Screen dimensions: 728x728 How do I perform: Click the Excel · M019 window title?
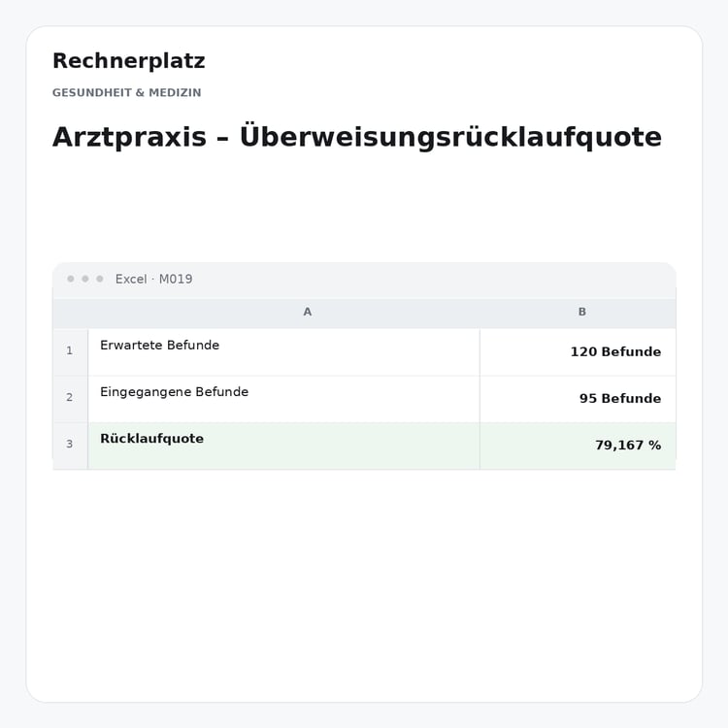click(x=153, y=279)
